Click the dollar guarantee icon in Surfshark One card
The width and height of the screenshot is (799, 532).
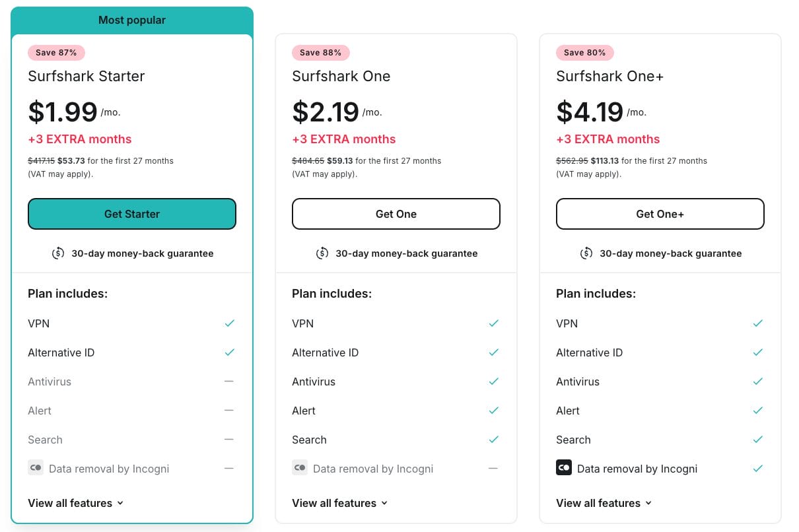tap(322, 253)
